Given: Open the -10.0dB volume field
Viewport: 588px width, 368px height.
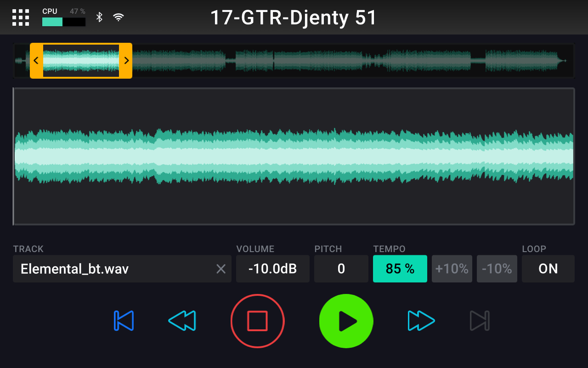Looking at the screenshot, I should tap(272, 269).
